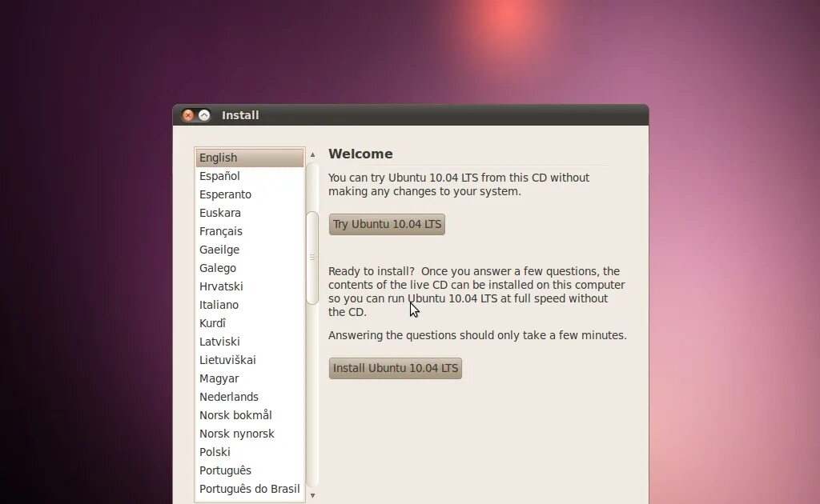Image resolution: width=820 pixels, height=504 pixels.
Task: Pick Galego from the language list
Action: [250, 268]
